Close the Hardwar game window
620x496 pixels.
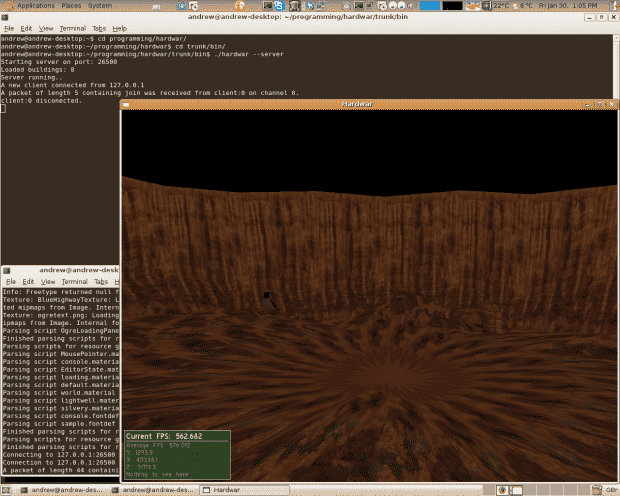[609, 103]
